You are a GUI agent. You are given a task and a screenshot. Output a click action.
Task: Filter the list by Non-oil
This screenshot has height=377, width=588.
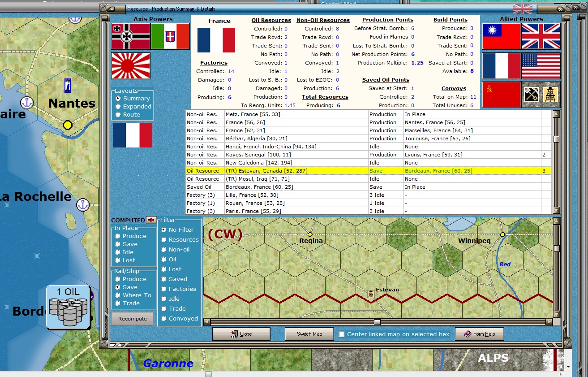[x=164, y=249]
